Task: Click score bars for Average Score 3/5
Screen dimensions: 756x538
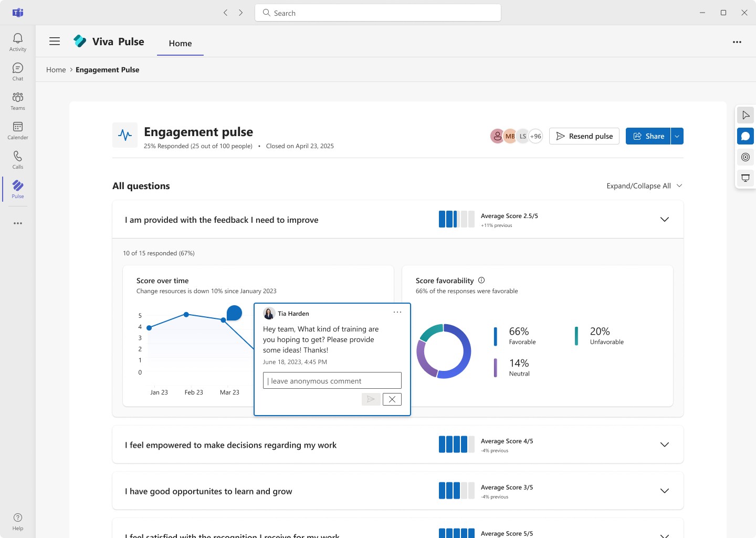Action: click(x=457, y=491)
